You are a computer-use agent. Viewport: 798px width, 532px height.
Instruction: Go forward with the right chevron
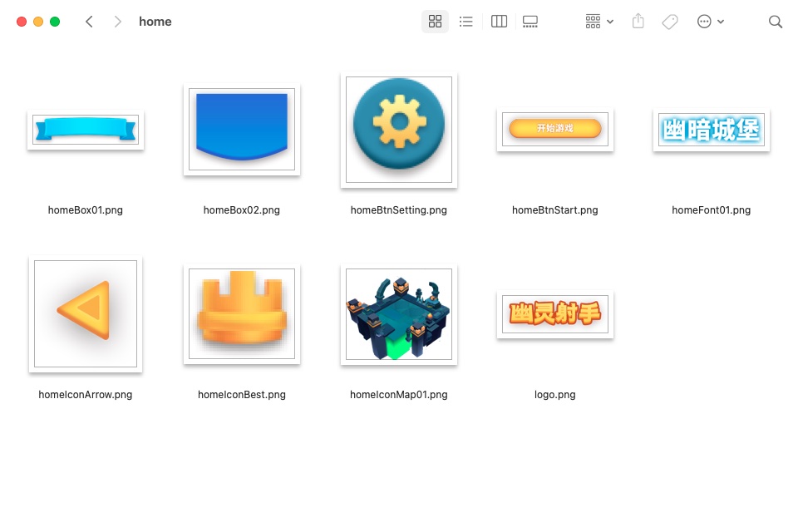pyautogui.click(x=117, y=22)
